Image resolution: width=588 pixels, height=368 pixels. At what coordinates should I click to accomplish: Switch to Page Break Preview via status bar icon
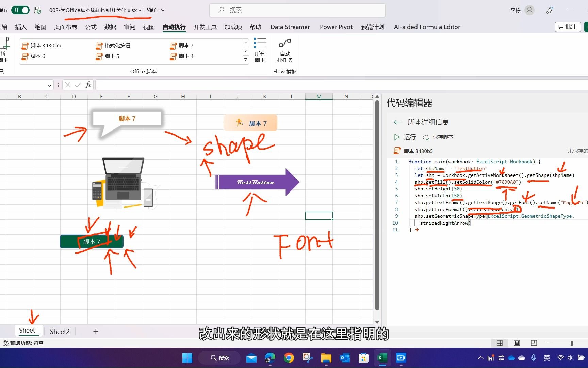534,343
